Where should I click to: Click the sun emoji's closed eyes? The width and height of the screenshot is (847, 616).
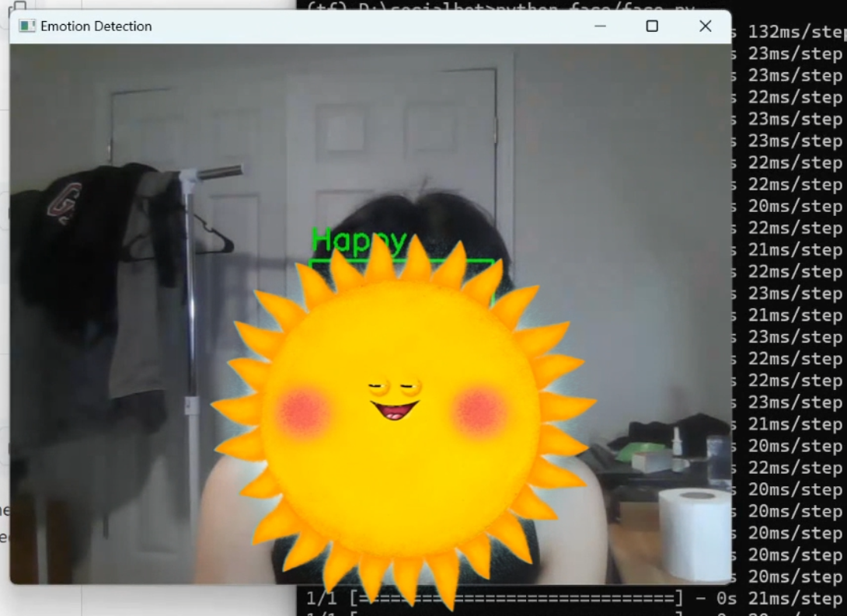point(394,386)
